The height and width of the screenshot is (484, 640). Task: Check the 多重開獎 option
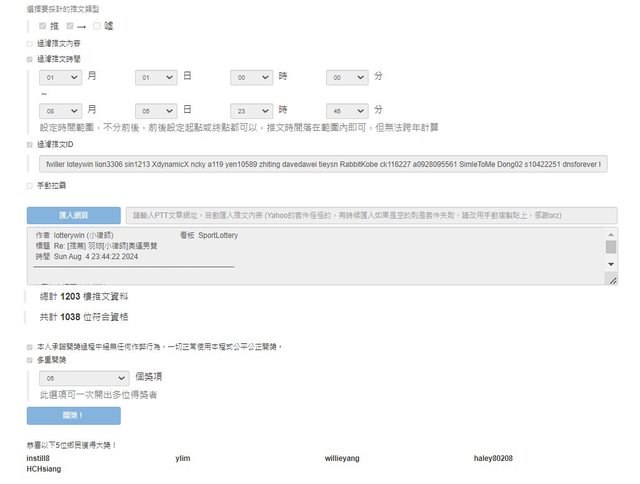click(x=29, y=359)
